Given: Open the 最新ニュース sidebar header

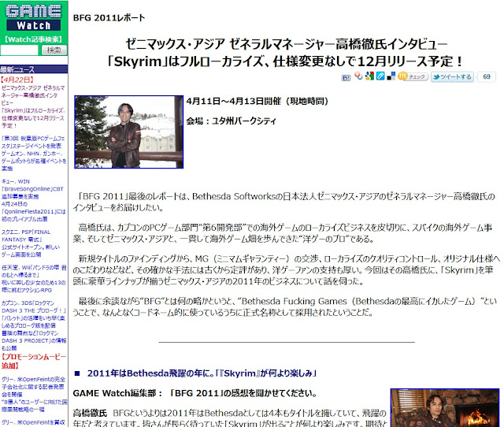Looking at the screenshot, I should tap(34, 69).
